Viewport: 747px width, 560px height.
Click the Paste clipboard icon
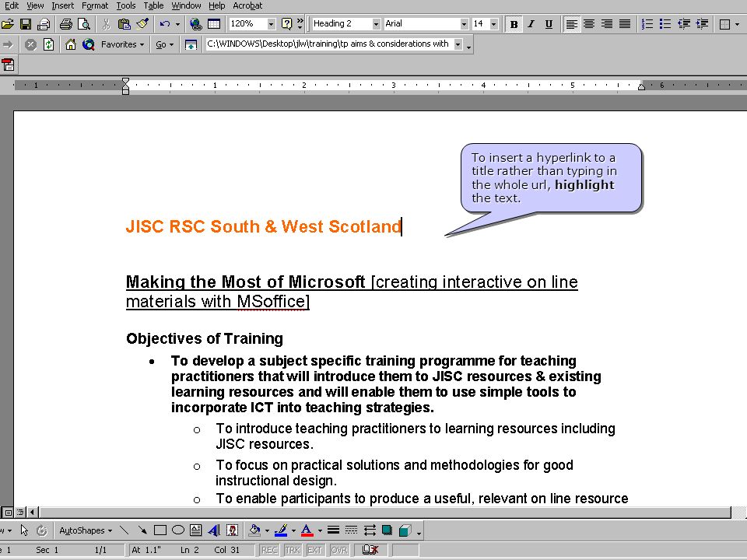point(124,24)
